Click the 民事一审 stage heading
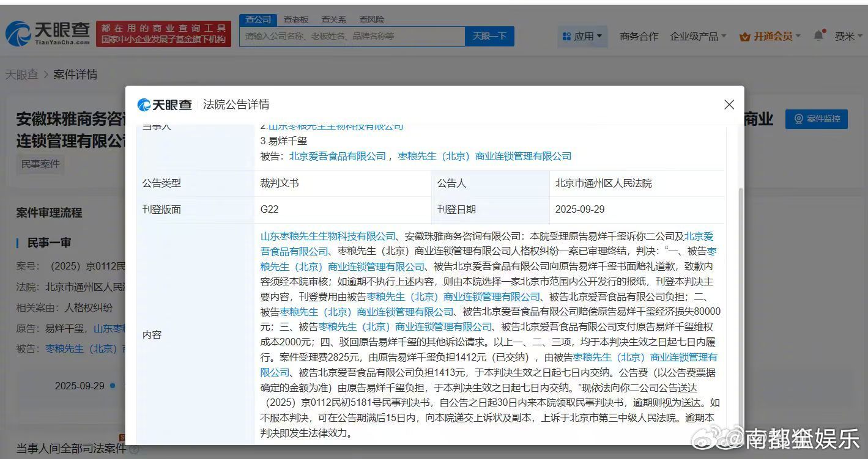The image size is (868, 459). click(x=50, y=243)
